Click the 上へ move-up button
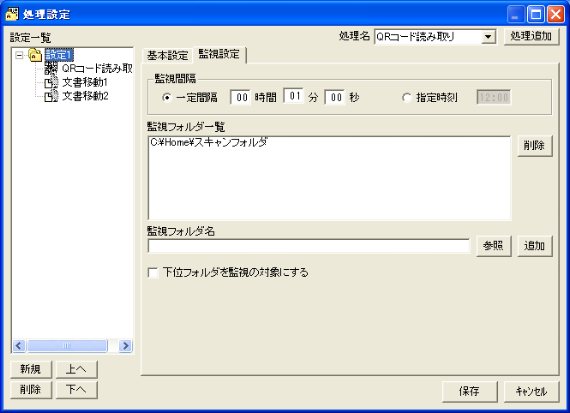Screen dimensions: 570x413 pyautogui.click(x=76, y=369)
